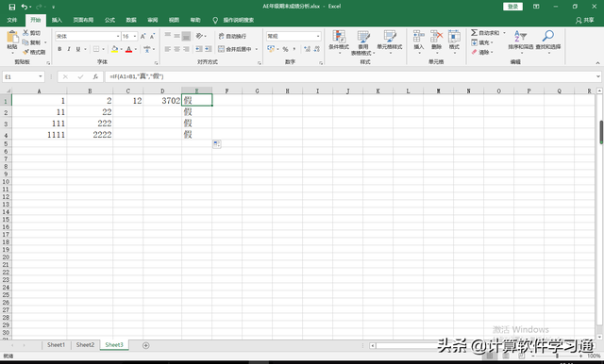Expand the Name Box E1 dropdown
This screenshot has height=364, width=604.
41,76
